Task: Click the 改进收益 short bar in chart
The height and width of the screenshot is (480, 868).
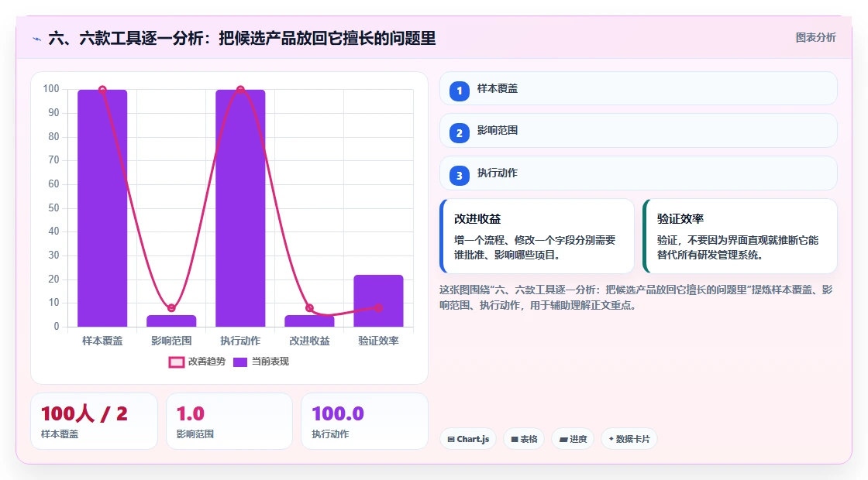Action: [x=309, y=321]
